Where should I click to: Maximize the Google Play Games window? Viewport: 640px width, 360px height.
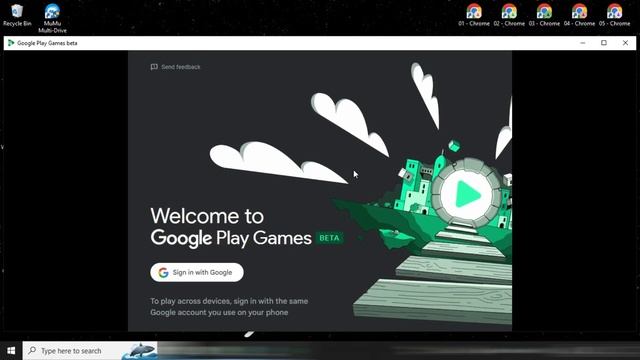click(x=604, y=43)
